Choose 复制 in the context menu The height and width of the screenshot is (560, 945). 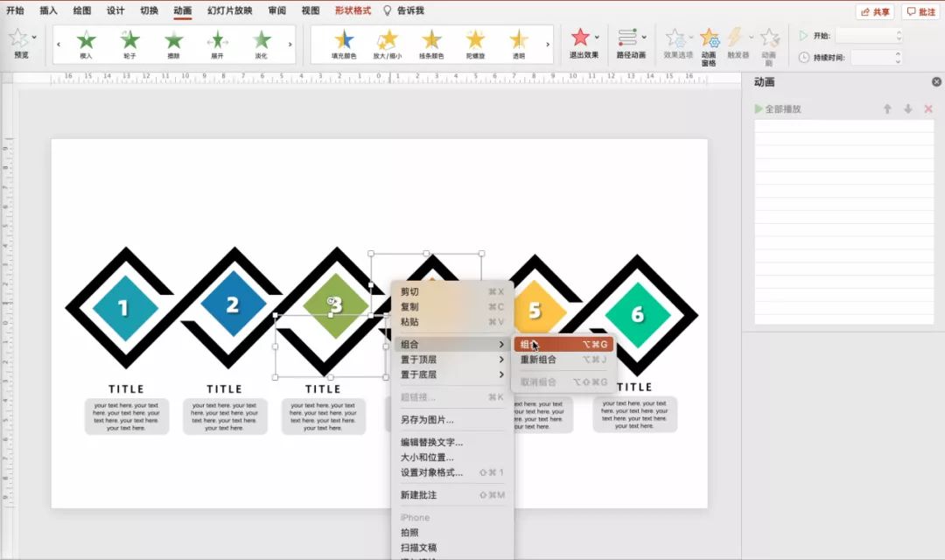[x=452, y=307]
